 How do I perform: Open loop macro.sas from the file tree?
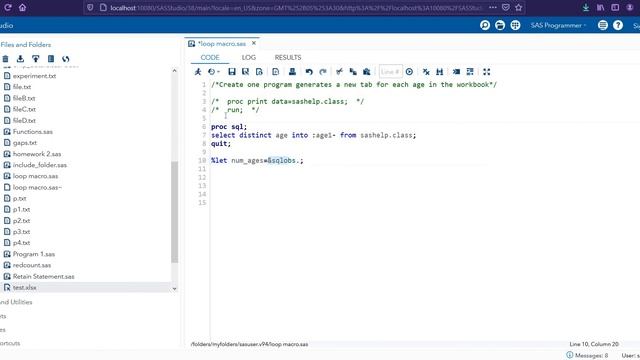(35, 176)
